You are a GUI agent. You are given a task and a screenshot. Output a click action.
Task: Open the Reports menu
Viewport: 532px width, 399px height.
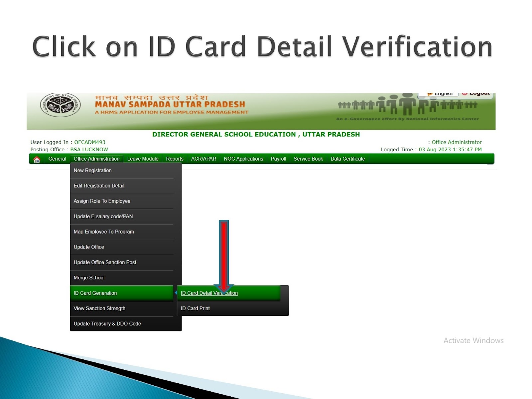pos(175,159)
